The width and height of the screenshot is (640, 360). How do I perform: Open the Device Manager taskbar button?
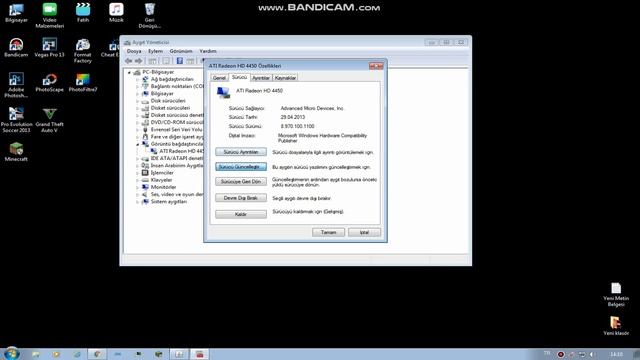[x=179, y=354]
